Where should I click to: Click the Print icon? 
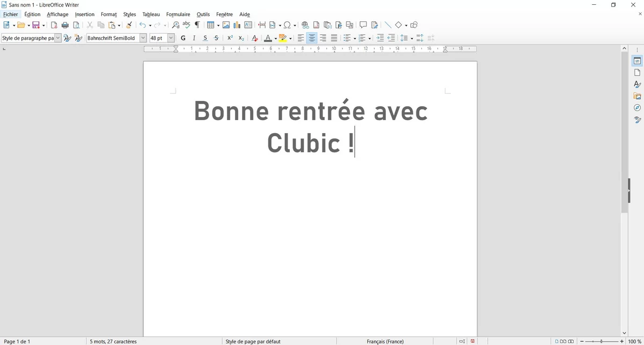click(65, 25)
